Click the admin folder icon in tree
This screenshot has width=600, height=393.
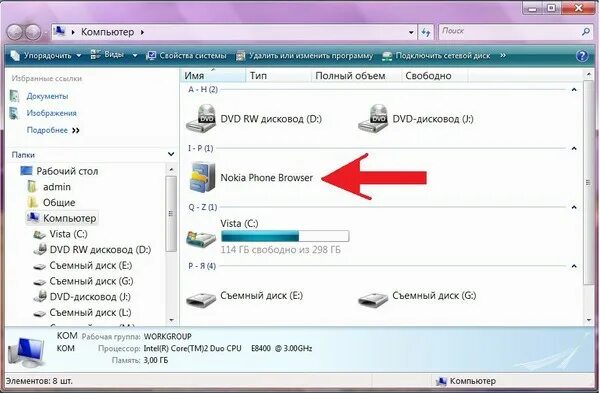32,186
